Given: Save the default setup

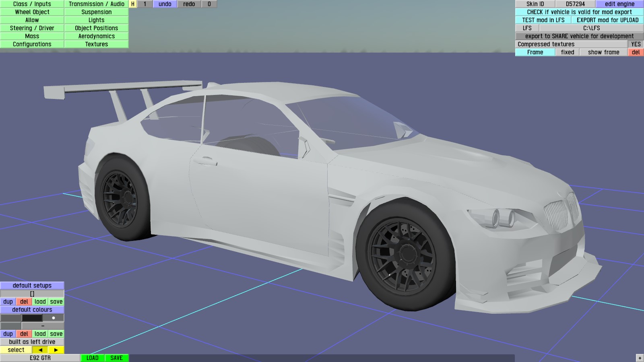Looking at the screenshot, I should tap(56, 302).
